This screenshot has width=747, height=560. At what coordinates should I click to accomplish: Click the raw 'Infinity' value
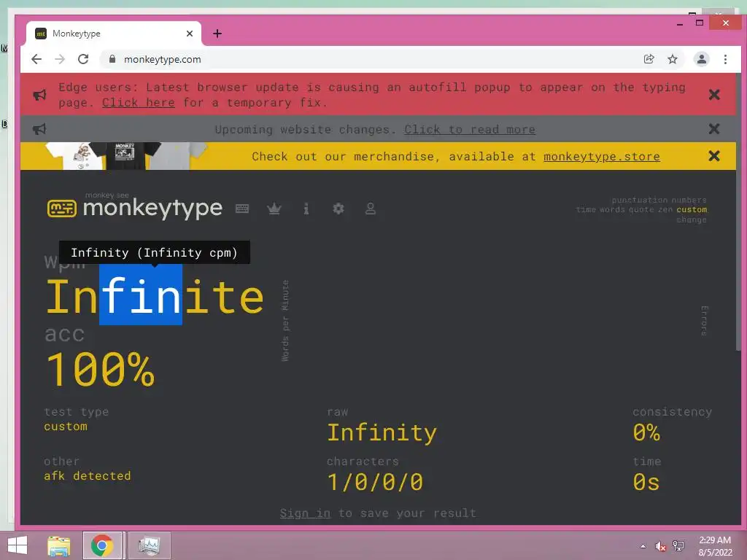(x=382, y=433)
